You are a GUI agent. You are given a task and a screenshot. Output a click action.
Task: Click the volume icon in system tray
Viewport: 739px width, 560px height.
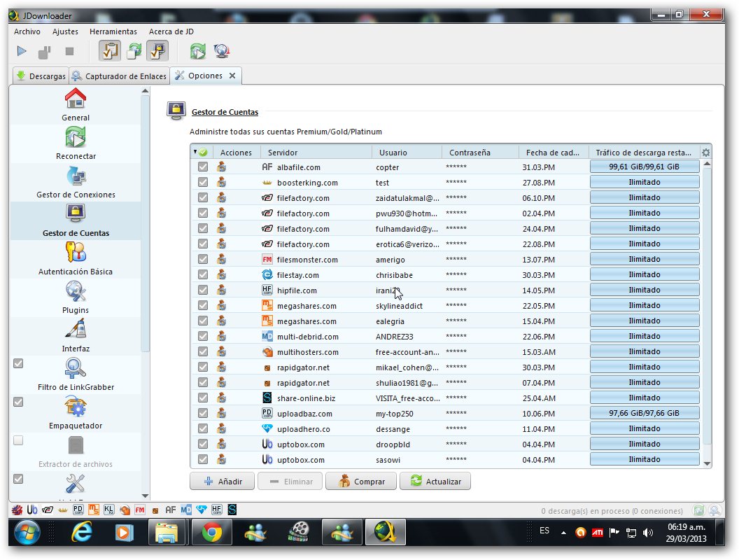coord(649,533)
